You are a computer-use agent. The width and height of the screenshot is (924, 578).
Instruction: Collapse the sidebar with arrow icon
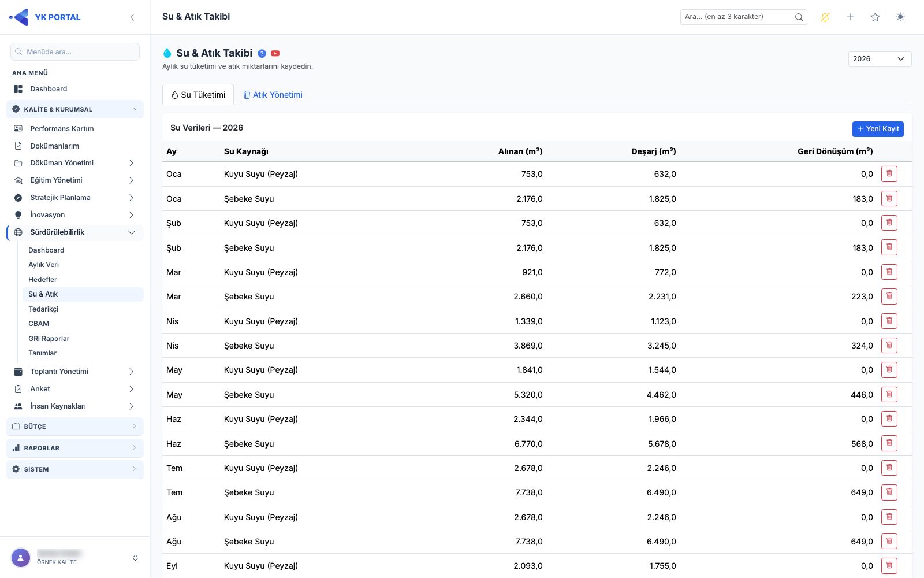(132, 17)
